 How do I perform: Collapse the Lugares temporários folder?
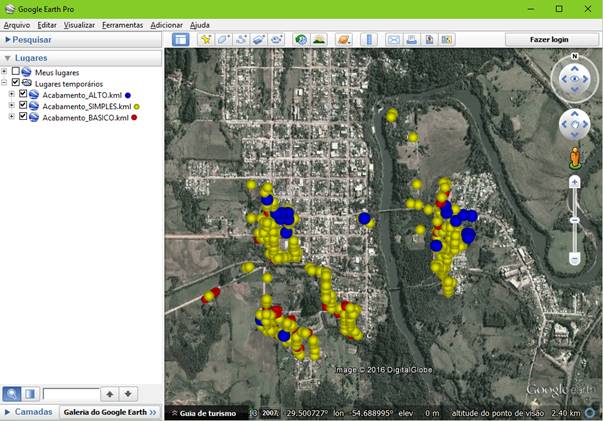coord(4,83)
